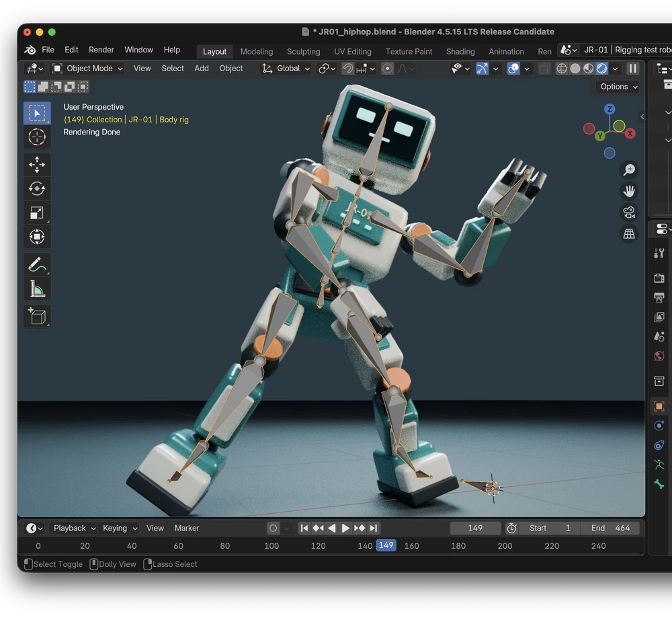Open the Tool properties tab (wrench icon)
The height and width of the screenshot is (618, 672).
tap(659, 254)
